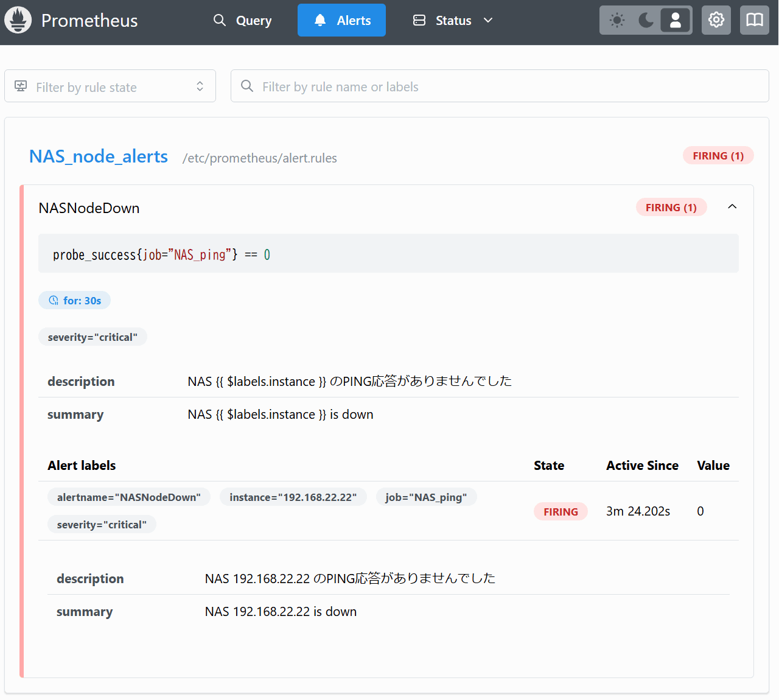Click the NASNodeDown rule title
779x700 pixels.
point(89,208)
